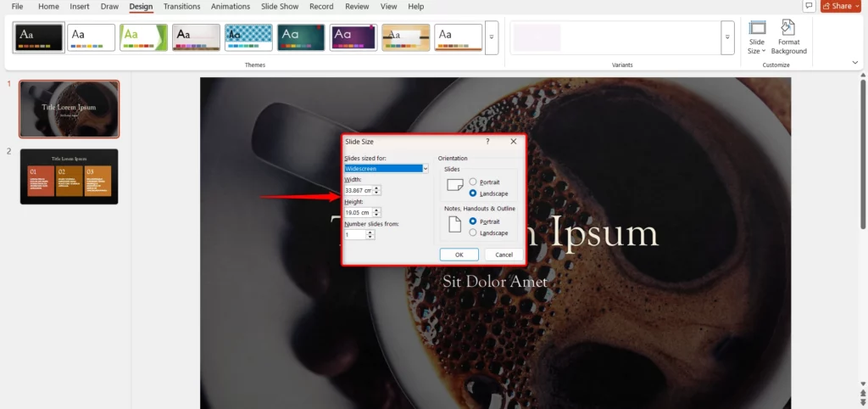Select Landscape for Notes, Handouts & Outline
Viewport: 868px width, 409px height.
[x=472, y=233]
